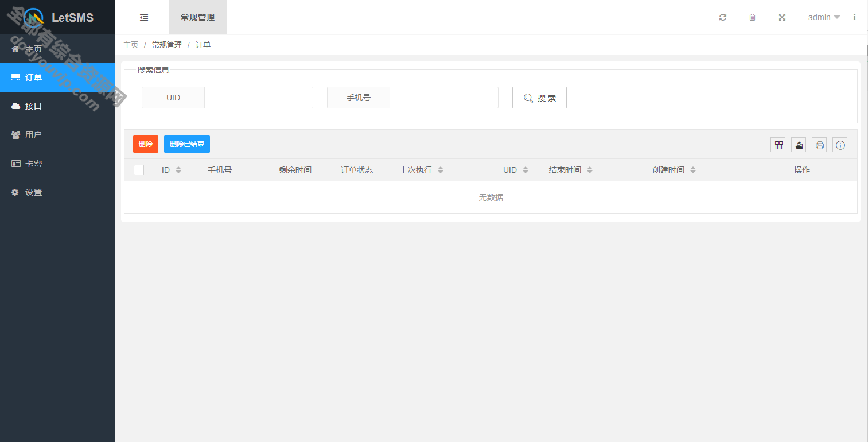Go to 主页 in the sidebar
The width and height of the screenshot is (868, 442).
pyautogui.click(x=57, y=49)
